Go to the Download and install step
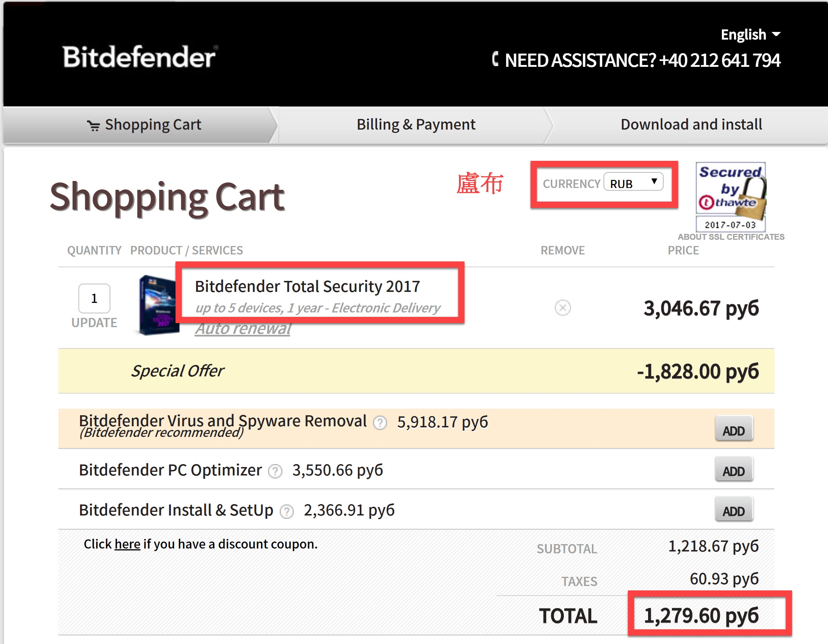828x644 pixels. tap(691, 124)
